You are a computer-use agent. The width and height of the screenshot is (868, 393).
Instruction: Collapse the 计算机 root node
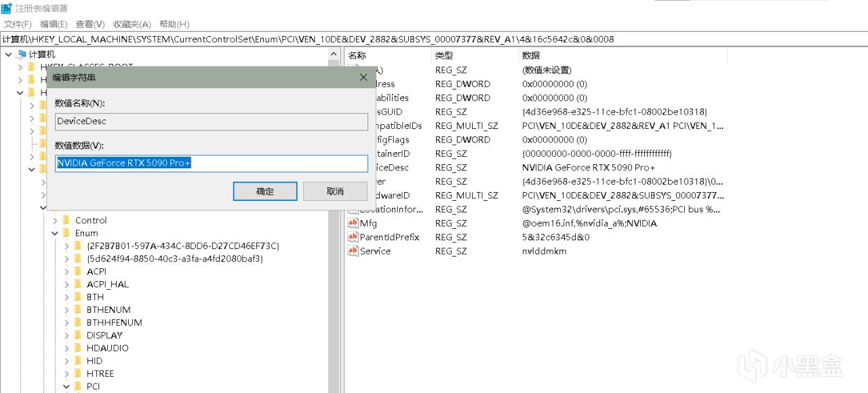click(7, 54)
